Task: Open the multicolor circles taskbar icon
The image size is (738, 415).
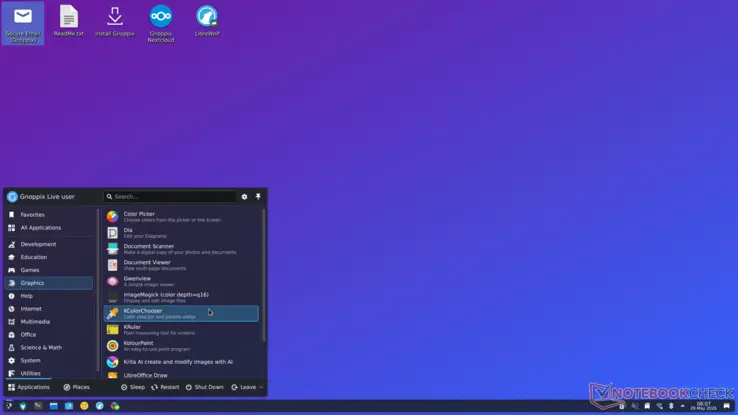Action: (115, 406)
